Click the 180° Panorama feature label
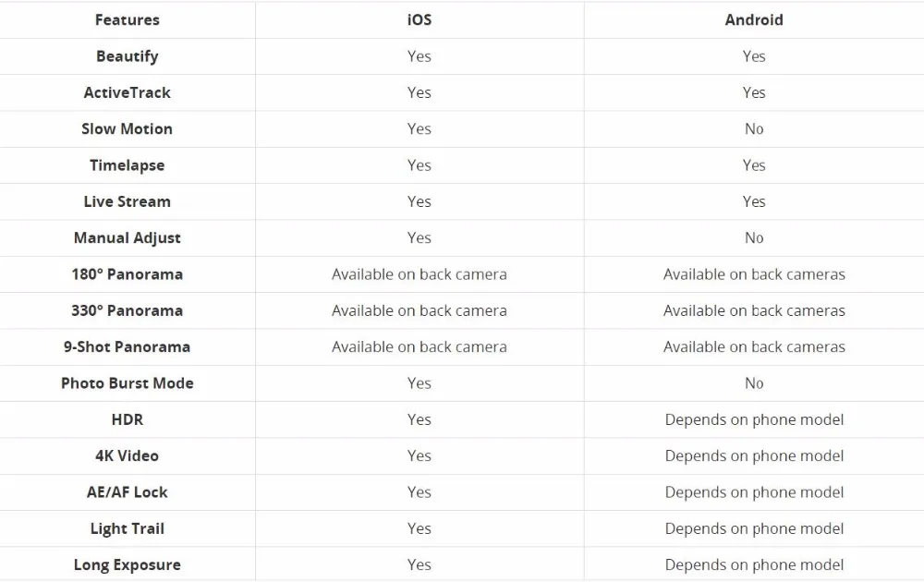The height and width of the screenshot is (582, 924). click(128, 274)
